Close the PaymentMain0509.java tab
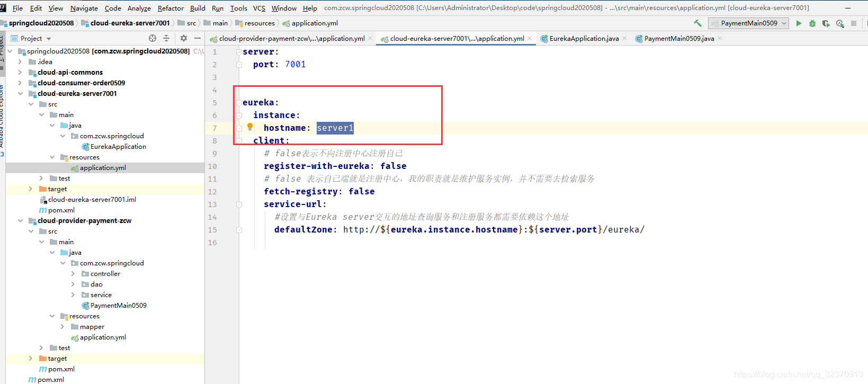Viewport: 868px width, 384px height. coord(720,38)
